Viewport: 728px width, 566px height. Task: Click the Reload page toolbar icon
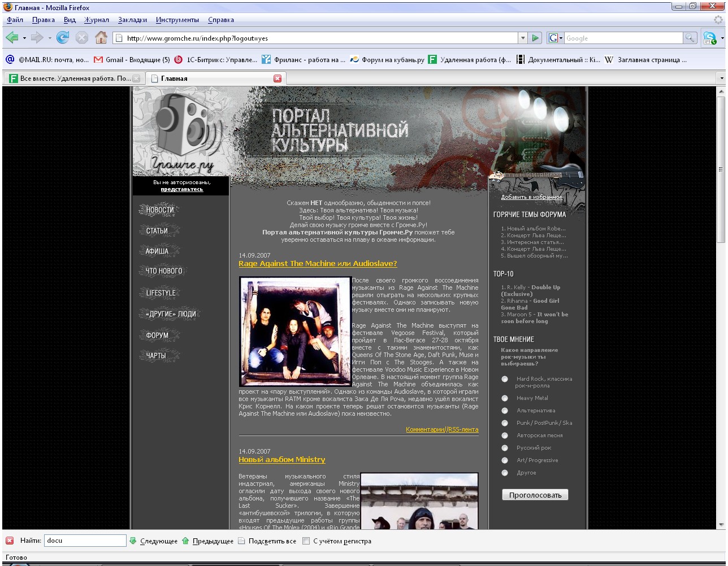coord(63,38)
